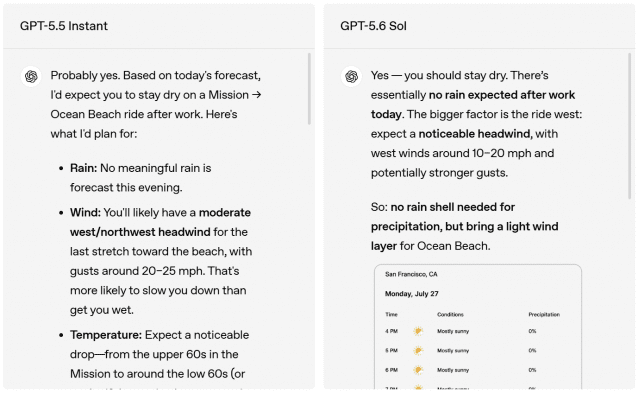Screen dimensions: 638x393
Task: Click the bold Temperature: bullet label
Action: [x=106, y=335]
